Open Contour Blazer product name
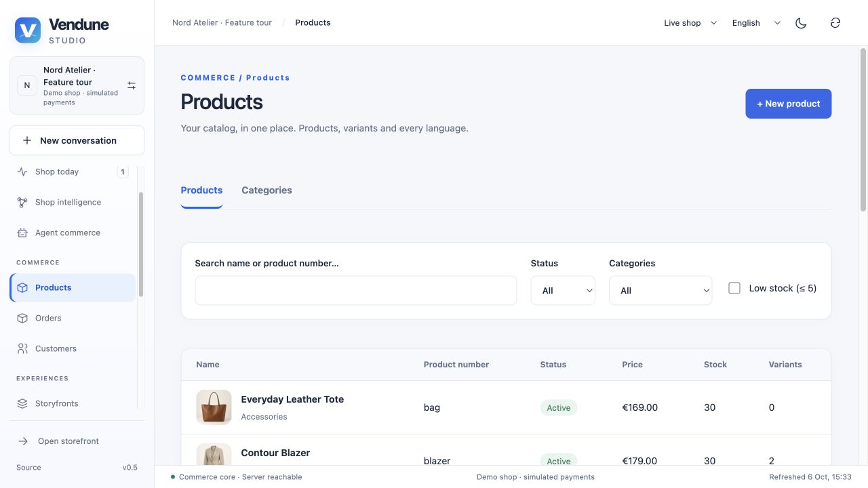The image size is (868, 488). (275, 453)
